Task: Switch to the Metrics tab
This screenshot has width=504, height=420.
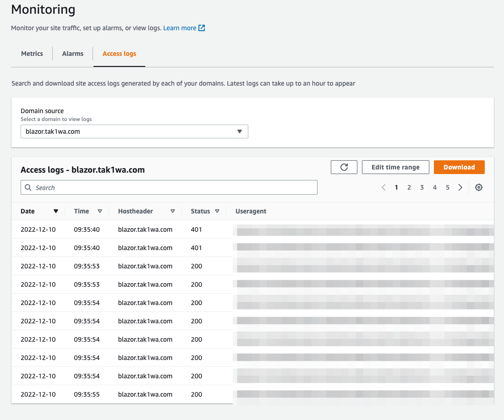Action: tap(32, 53)
